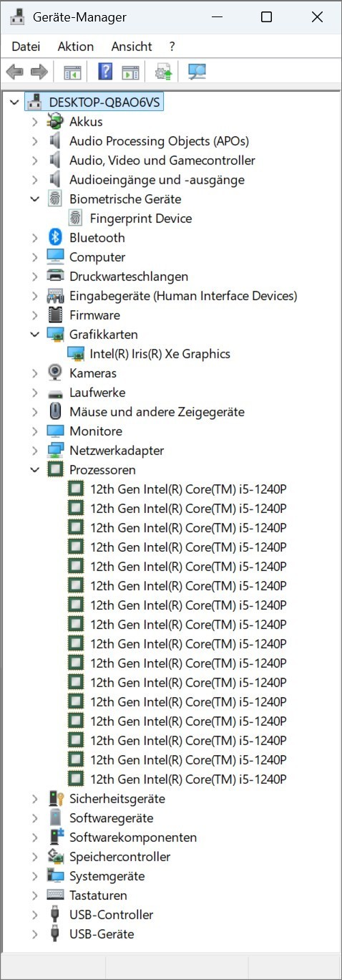The height and width of the screenshot is (980, 342).
Task: Scan for hardware changes via the monitor icon
Action: (x=197, y=72)
